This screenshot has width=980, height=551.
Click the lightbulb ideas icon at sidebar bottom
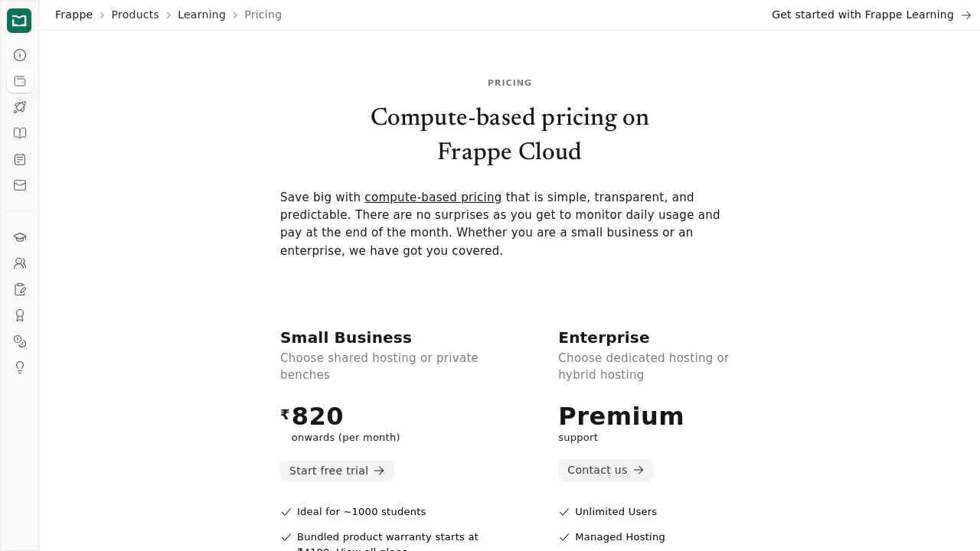tap(19, 367)
